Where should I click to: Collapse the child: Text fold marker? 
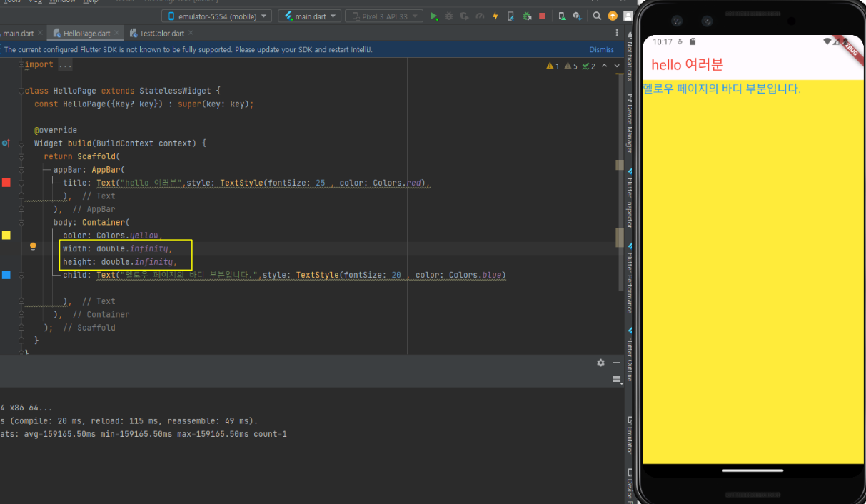coord(21,275)
